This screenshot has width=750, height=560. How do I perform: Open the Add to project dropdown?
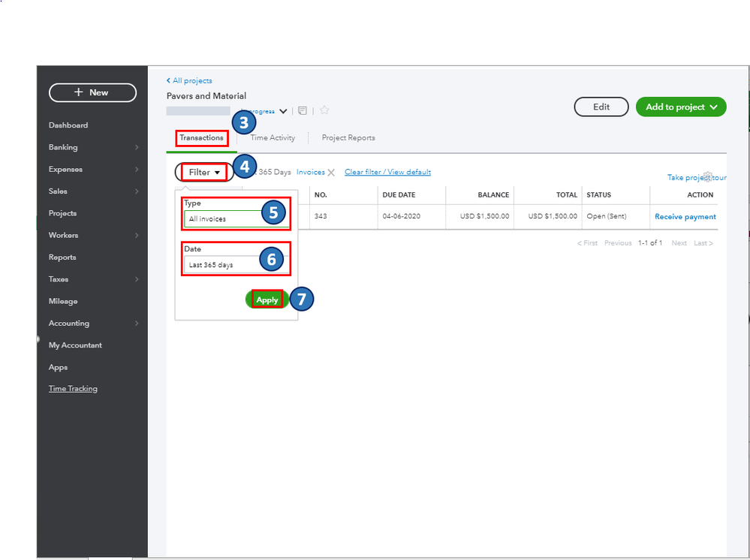(681, 107)
